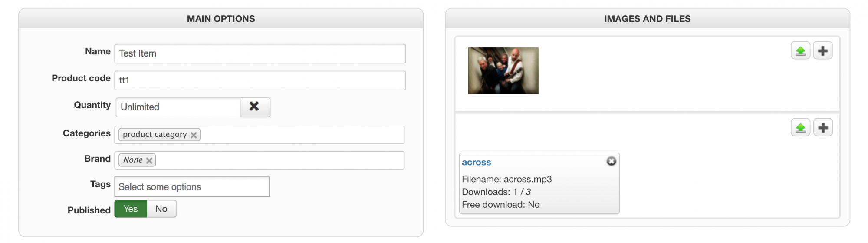This screenshot has width=868, height=243.
Task: Click the Main Options panel header
Action: coord(221,19)
